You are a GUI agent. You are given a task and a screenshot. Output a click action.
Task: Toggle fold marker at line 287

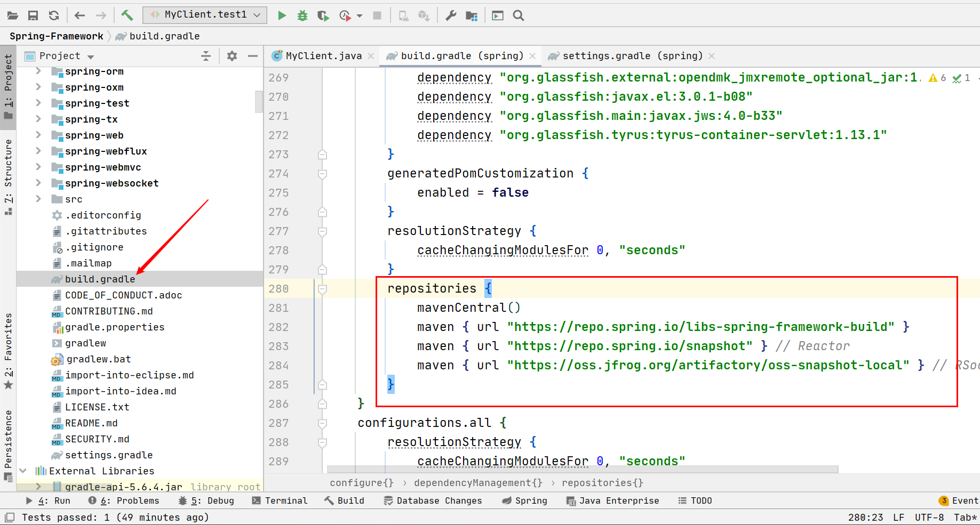322,423
